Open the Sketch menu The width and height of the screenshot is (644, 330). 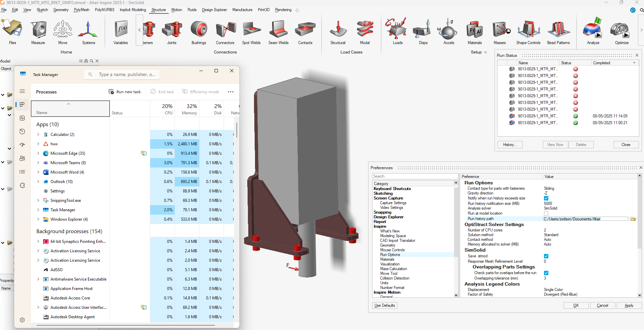(x=42, y=10)
